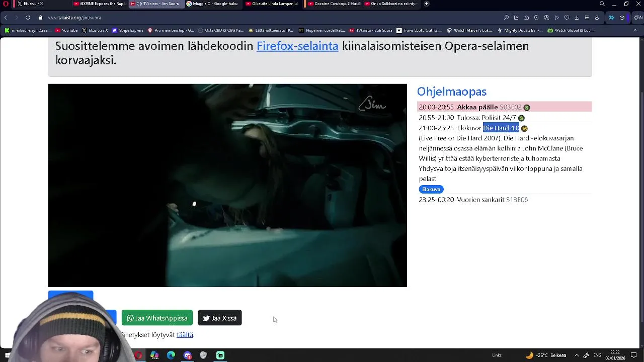This screenshot has height=362, width=644.
Task: Open the Firefox-selainta link
Action: click(297, 46)
